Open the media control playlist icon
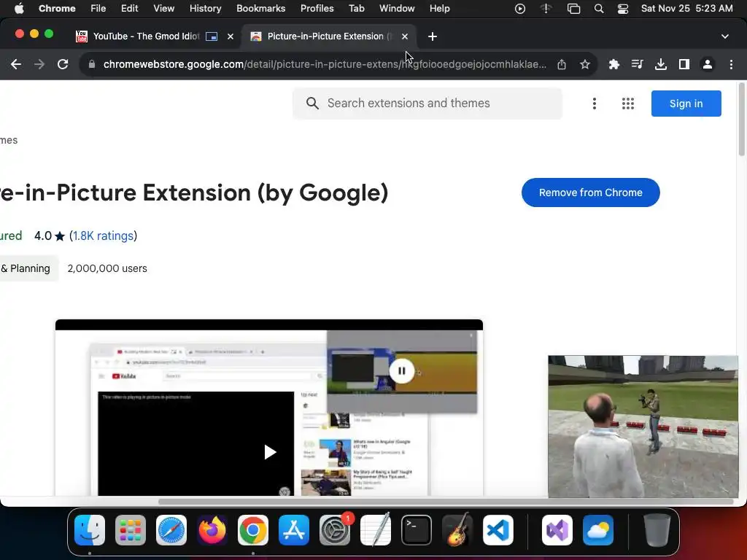Screen dimensions: 747x560 tap(637, 64)
